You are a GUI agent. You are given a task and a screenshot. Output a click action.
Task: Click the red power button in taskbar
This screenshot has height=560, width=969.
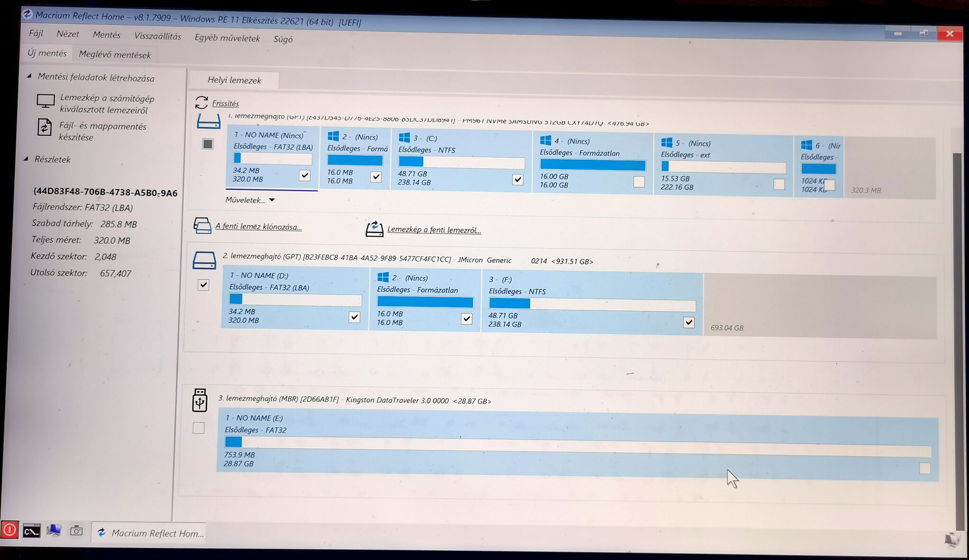click(9, 530)
